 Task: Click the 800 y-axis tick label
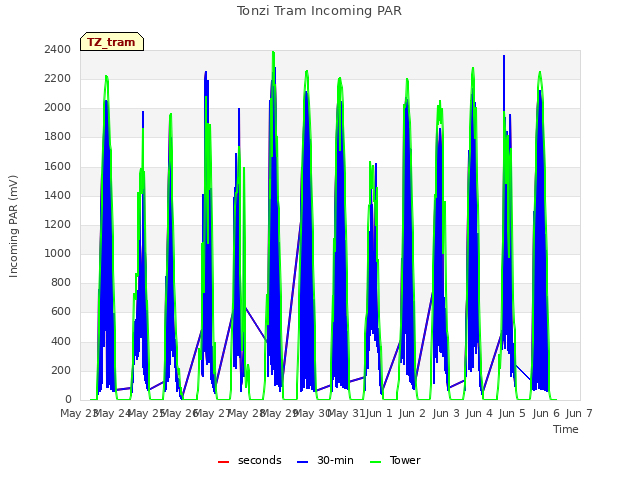[x=61, y=282]
